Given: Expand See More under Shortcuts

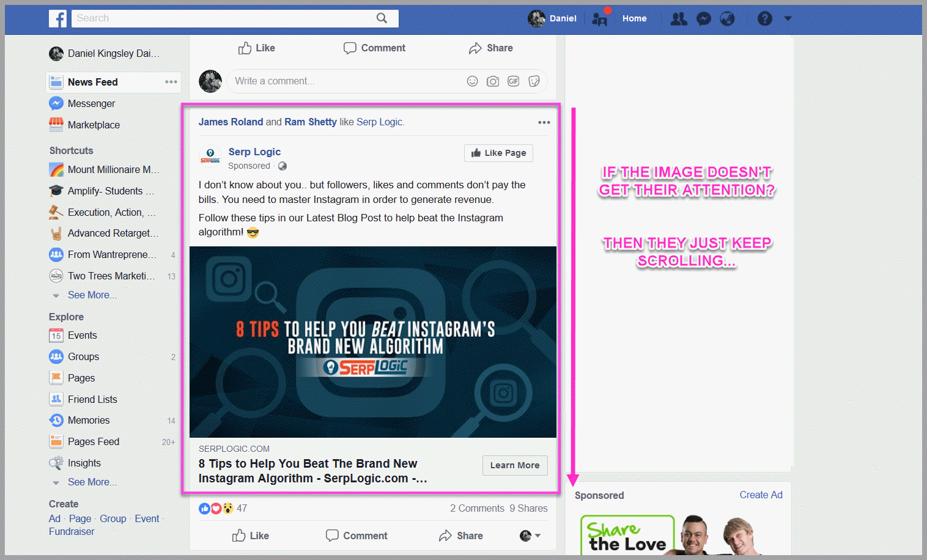Looking at the screenshot, I should [92, 295].
